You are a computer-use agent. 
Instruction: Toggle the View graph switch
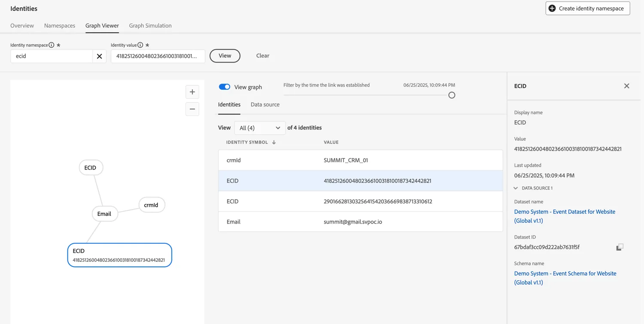225,87
